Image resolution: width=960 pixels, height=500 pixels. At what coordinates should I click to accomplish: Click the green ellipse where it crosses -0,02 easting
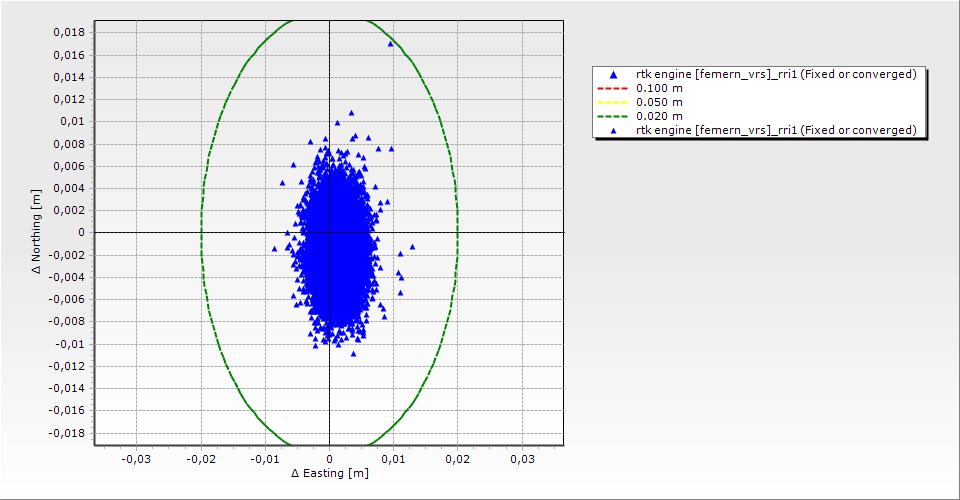[x=201, y=232]
